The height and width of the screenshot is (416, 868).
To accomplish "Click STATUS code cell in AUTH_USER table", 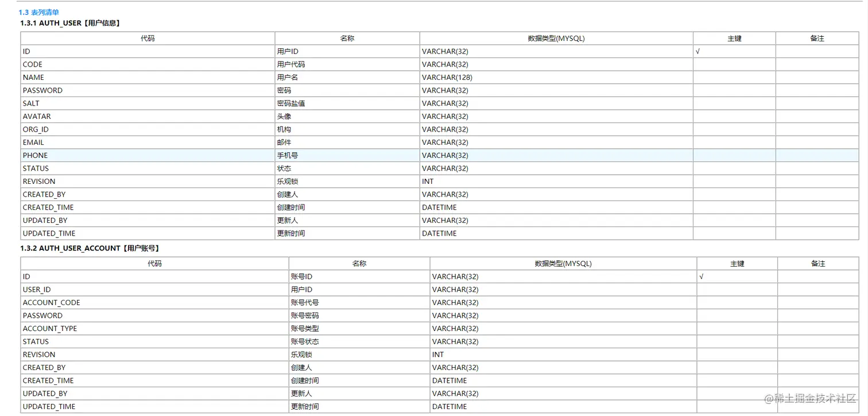I will point(148,168).
